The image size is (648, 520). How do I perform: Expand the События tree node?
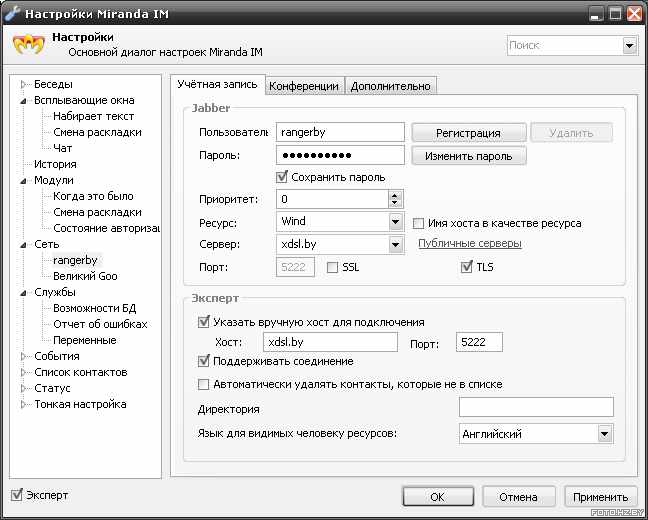pyautogui.click(x=23, y=356)
